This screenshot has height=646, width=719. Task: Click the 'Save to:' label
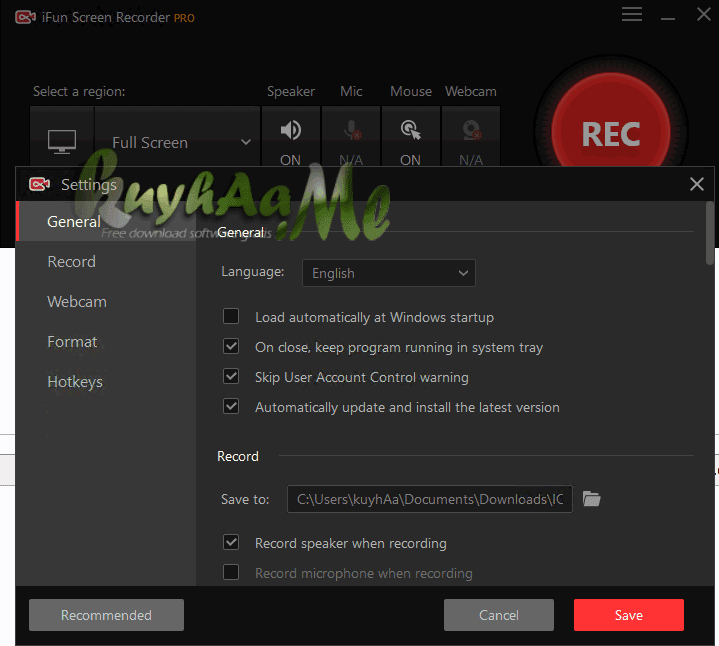(x=245, y=499)
